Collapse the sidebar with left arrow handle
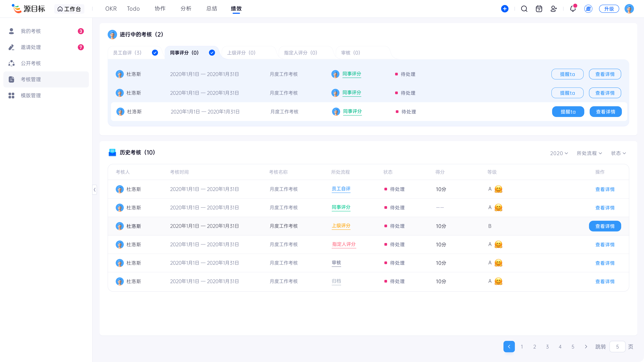The width and height of the screenshot is (644, 362). 94,190
